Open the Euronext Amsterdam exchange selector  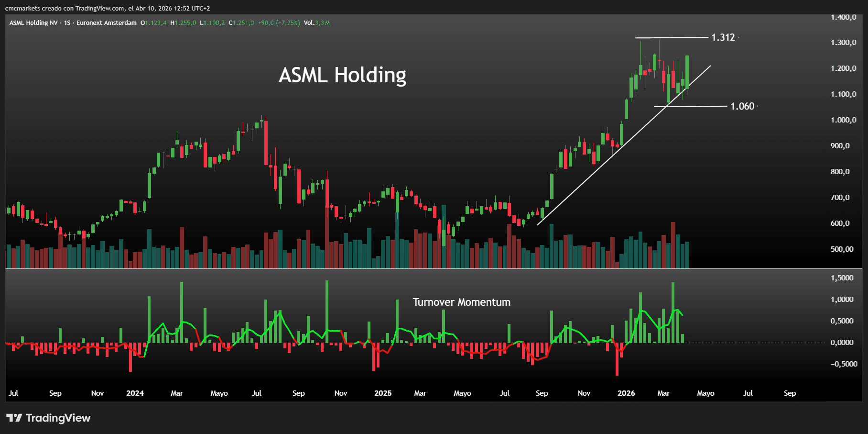pos(106,22)
